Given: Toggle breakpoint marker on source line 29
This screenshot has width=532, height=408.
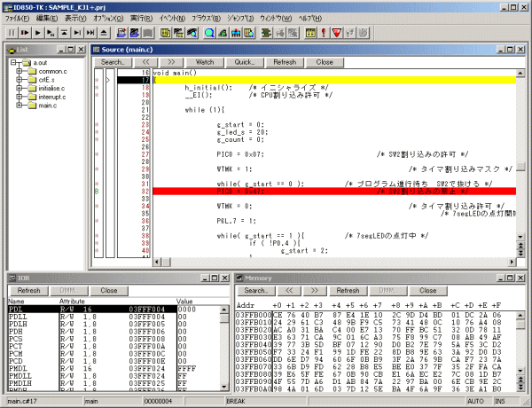Looking at the screenshot, I should [98, 169].
